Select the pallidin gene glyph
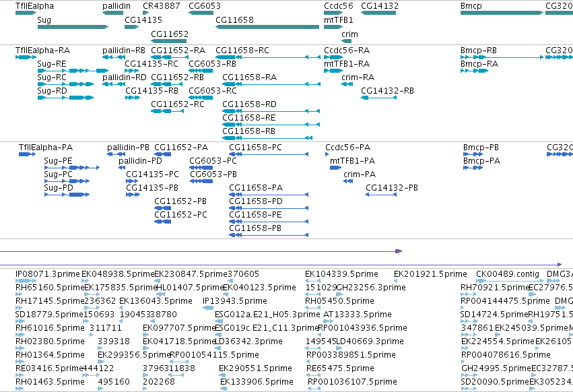The height and width of the screenshot is (392, 573). [x=112, y=13]
